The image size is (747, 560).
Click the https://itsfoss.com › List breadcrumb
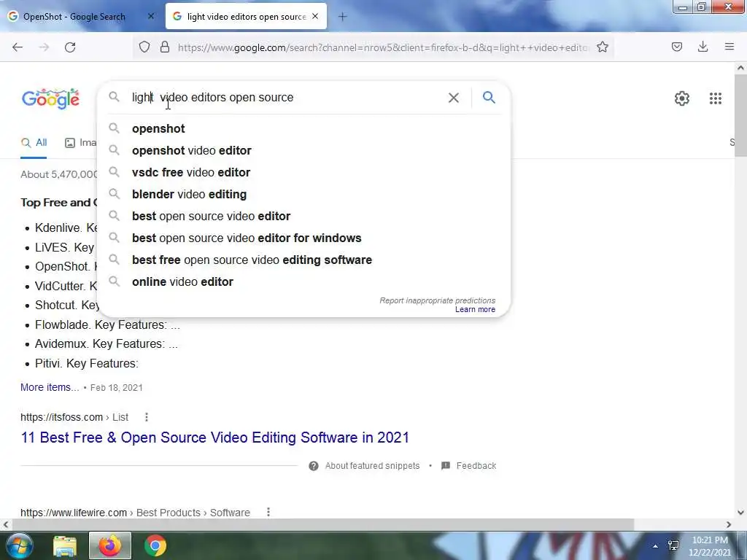coord(74,417)
